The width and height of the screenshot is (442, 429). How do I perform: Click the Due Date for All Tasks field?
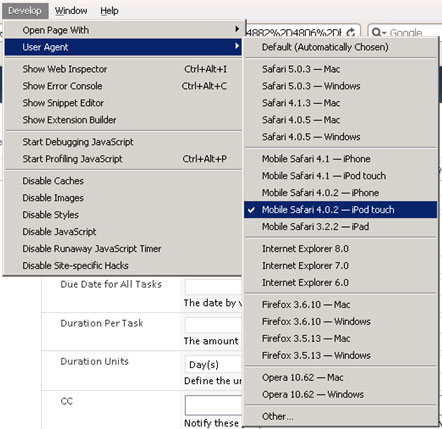pos(214,287)
